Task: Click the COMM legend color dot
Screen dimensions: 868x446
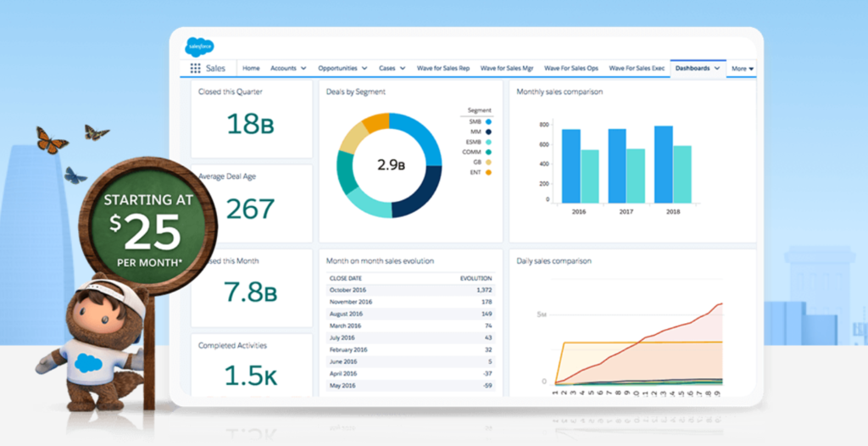Action: click(x=488, y=152)
